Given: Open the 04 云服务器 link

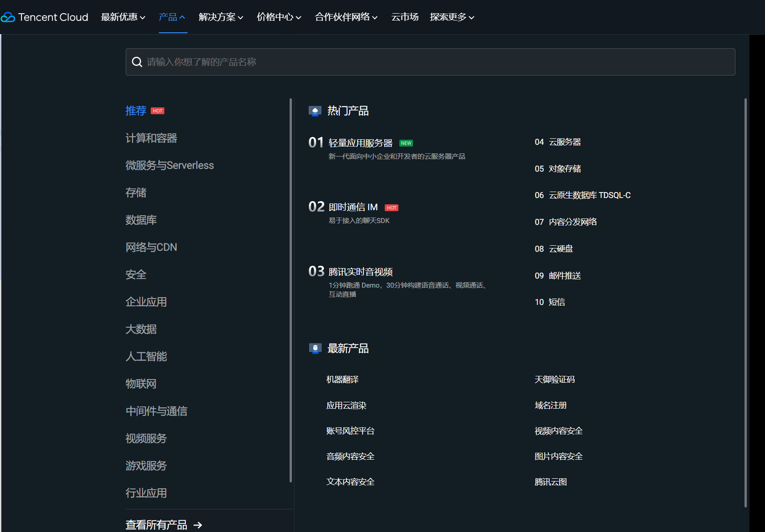Looking at the screenshot, I should pyautogui.click(x=558, y=142).
